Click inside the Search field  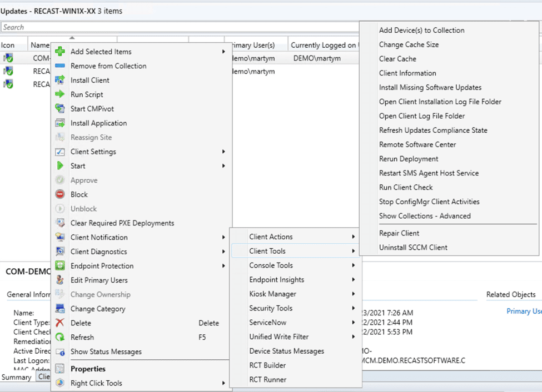click(x=167, y=27)
